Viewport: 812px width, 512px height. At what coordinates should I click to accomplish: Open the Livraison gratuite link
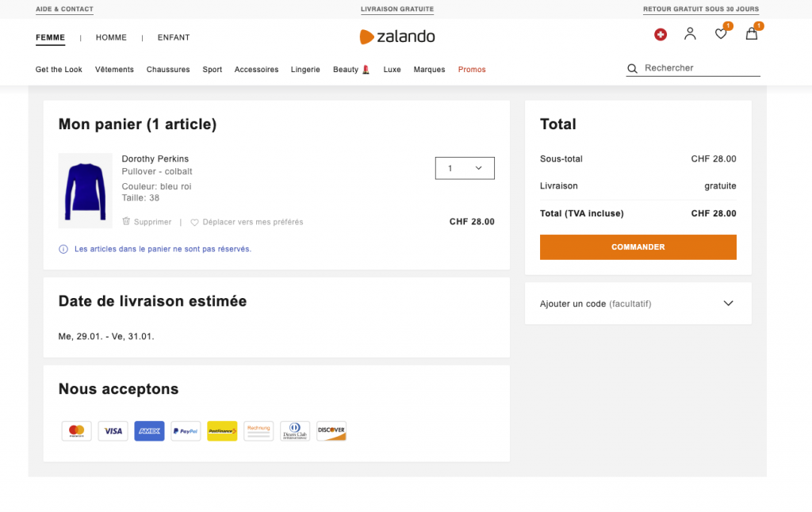click(x=397, y=9)
